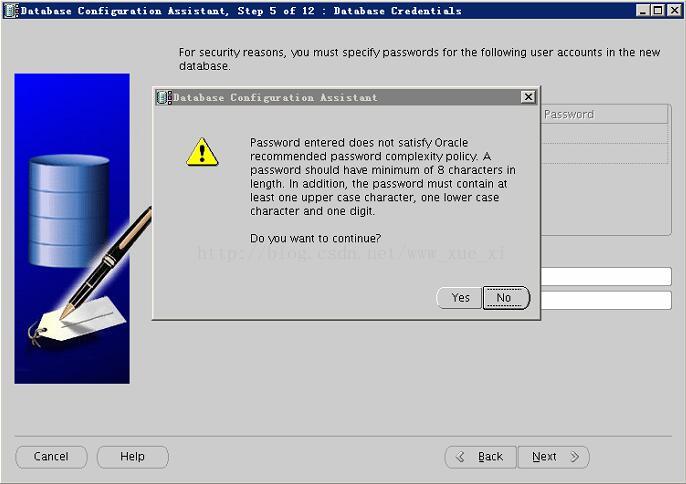Click the Password column header
The width and height of the screenshot is (686, 484).
click(x=604, y=115)
